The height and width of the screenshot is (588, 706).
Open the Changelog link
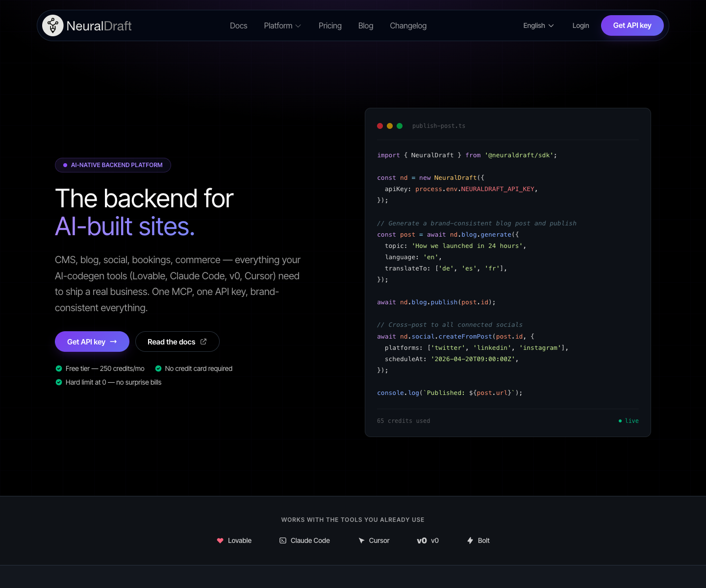click(x=408, y=25)
